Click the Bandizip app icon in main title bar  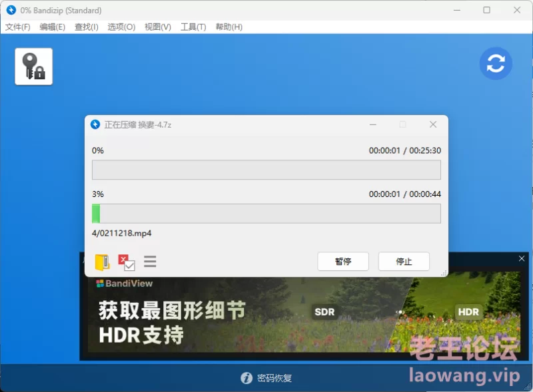[11, 10]
